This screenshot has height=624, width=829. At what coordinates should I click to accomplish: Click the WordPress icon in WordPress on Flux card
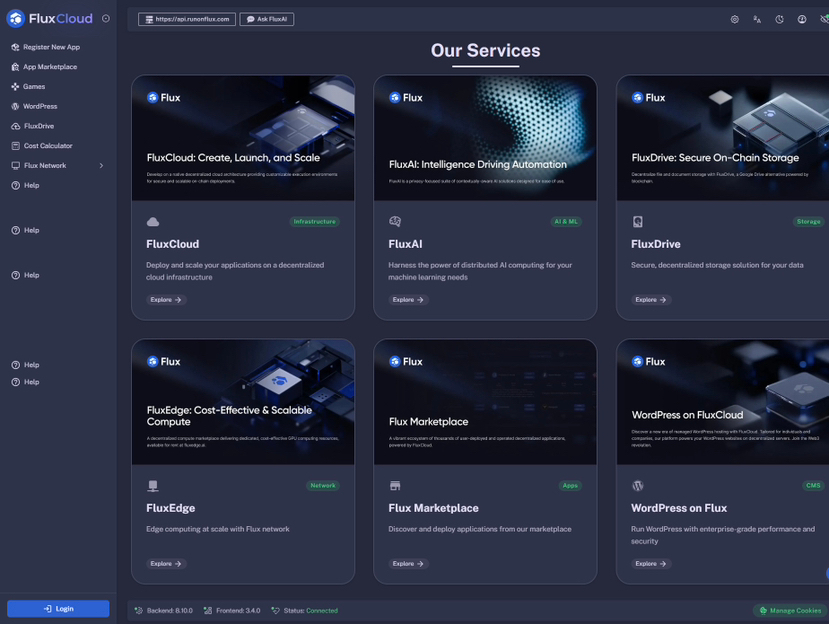638,485
